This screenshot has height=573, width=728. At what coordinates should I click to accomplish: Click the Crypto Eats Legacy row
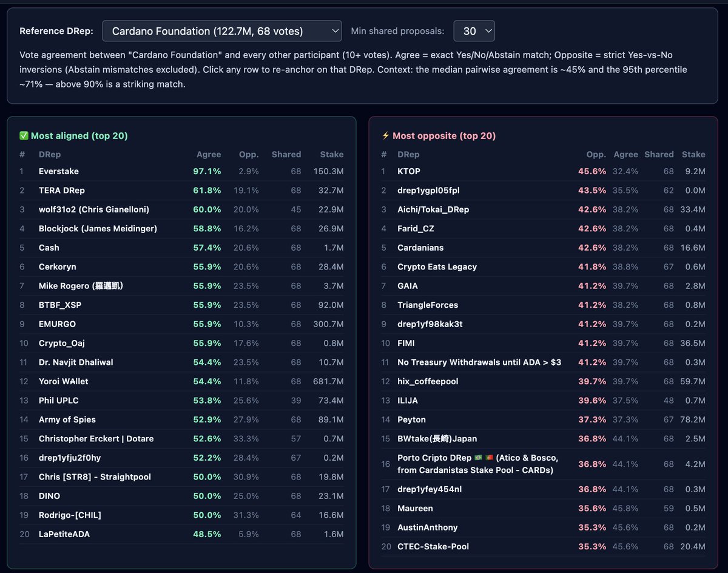[543, 267]
